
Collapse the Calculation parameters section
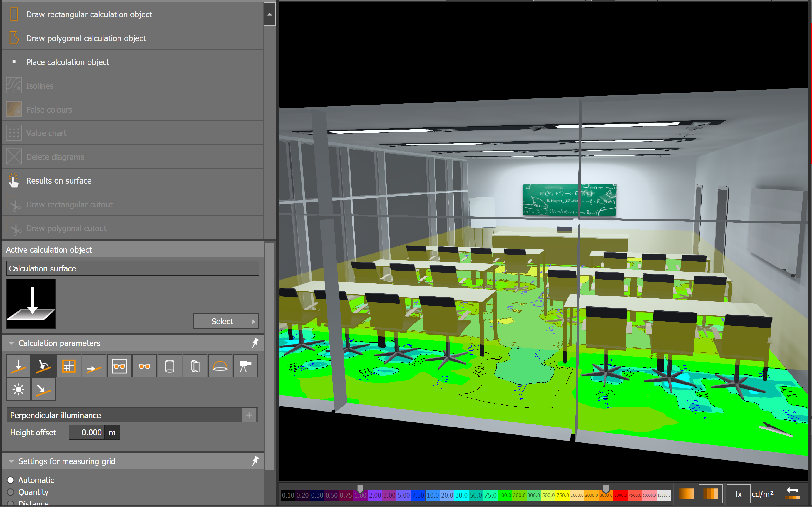(11, 343)
